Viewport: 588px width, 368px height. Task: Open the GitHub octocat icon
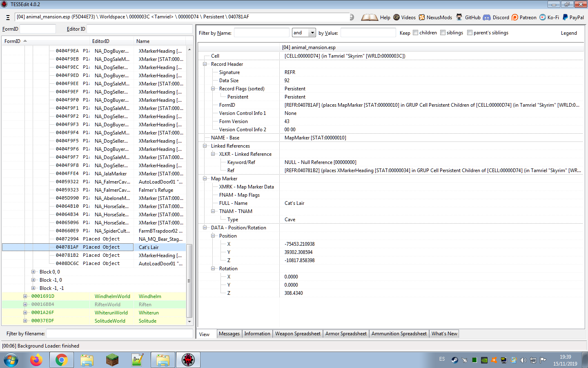(x=459, y=17)
